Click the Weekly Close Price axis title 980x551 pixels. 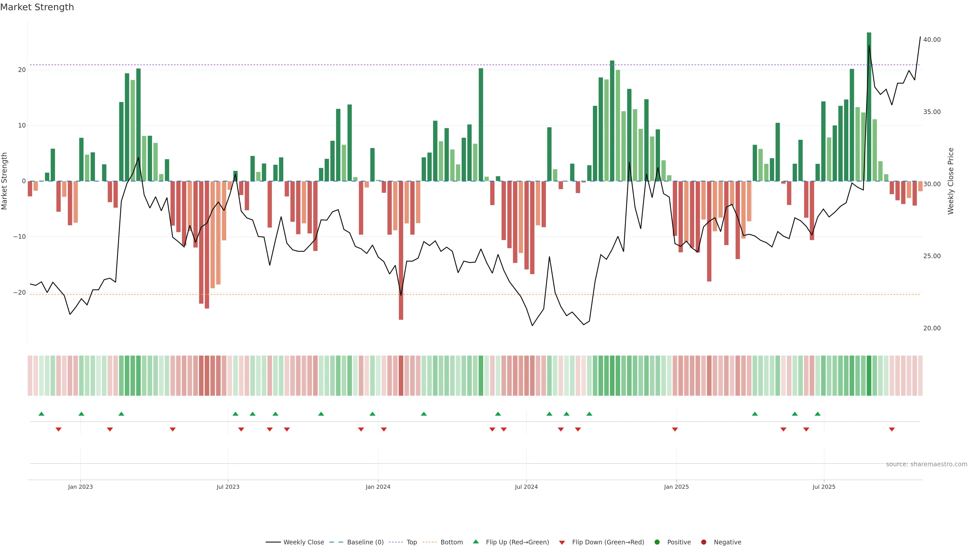click(951, 181)
